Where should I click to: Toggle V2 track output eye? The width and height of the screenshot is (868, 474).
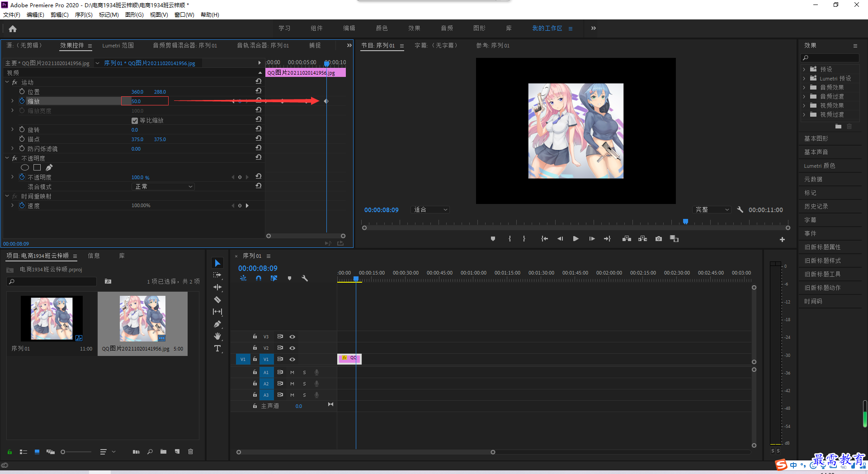click(292, 348)
